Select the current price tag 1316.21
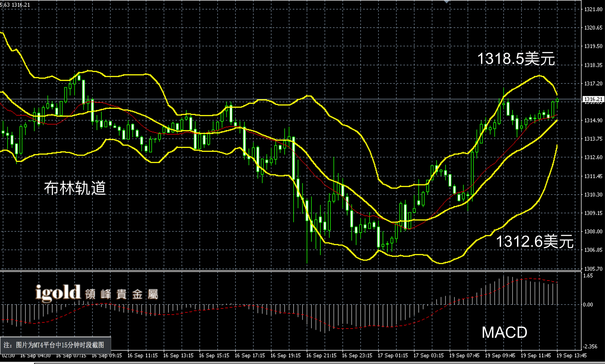The height and width of the screenshot is (364, 605). 593,99
